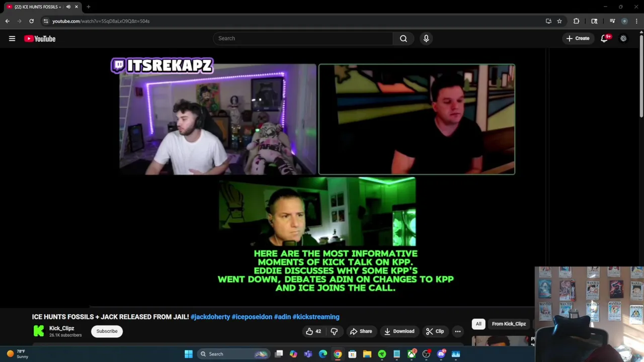The image size is (644, 362).
Task: Mute the tab via the speaker icon
Action: point(68,7)
